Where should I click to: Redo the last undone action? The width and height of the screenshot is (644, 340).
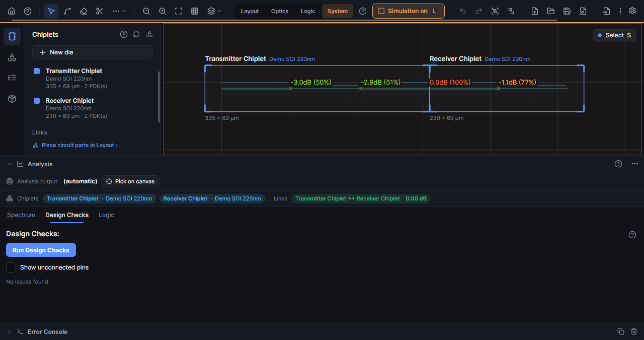(x=479, y=11)
